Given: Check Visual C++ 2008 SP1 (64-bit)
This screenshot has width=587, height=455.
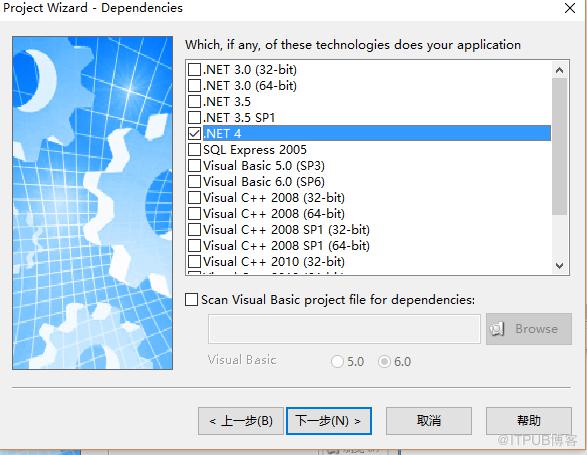Looking at the screenshot, I should (194, 246).
